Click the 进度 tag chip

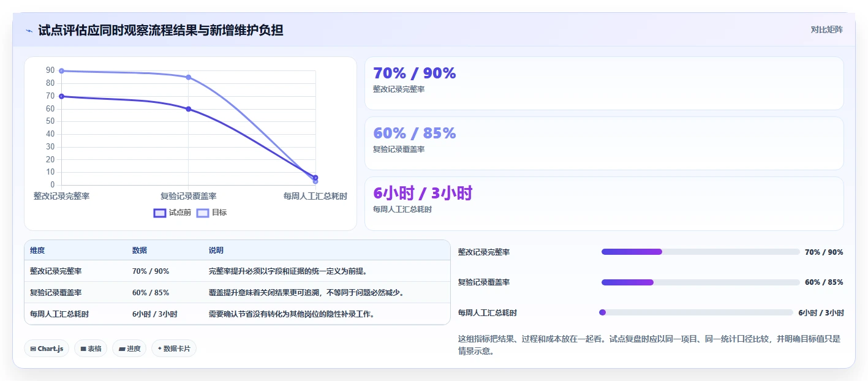click(x=129, y=349)
